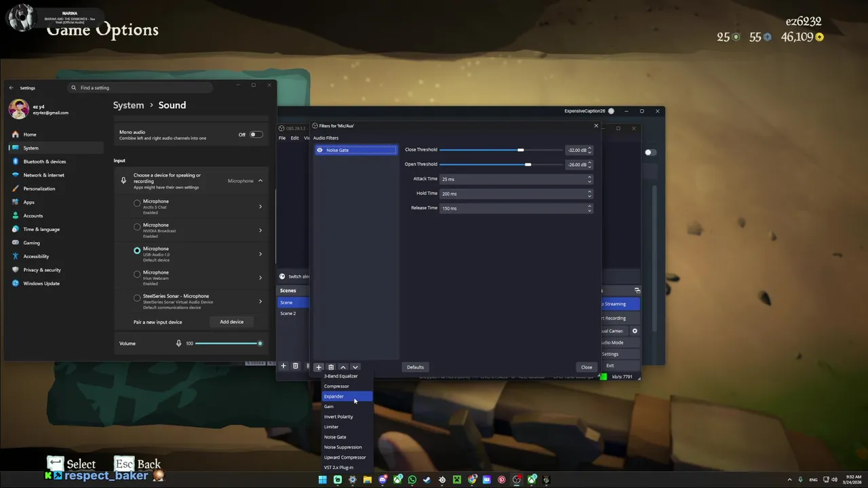Click the Defaults button in Filters dialog

click(415, 367)
